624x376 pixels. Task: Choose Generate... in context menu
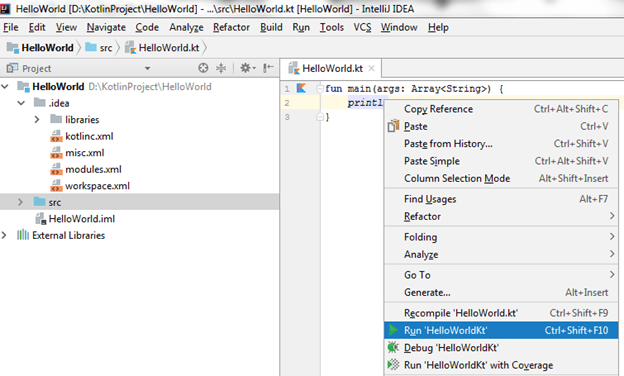click(x=501, y=292)
